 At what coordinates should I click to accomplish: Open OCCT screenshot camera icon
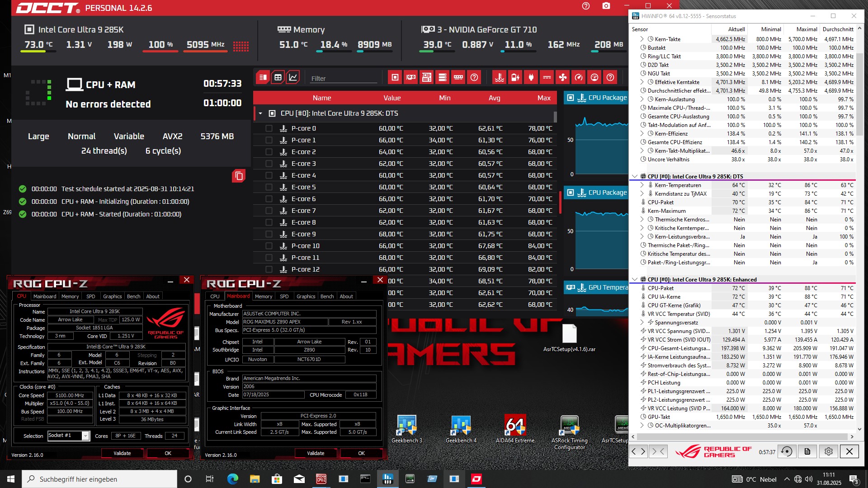click(606, 6)
